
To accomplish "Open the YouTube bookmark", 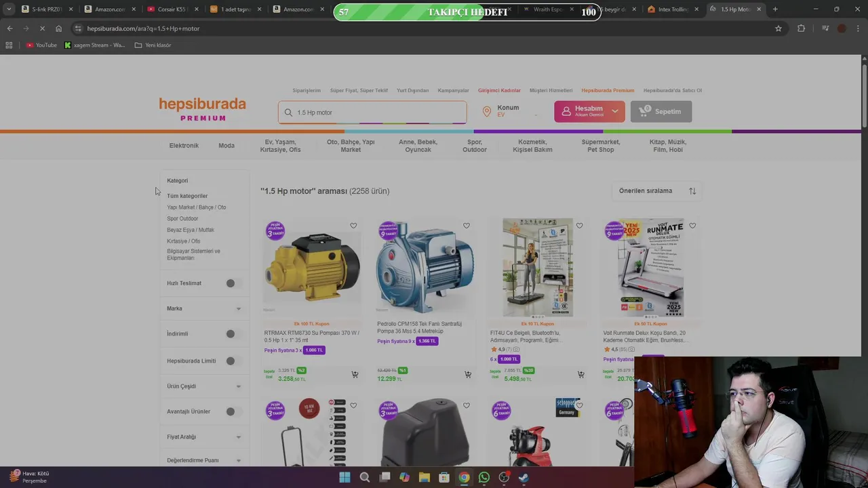I will (41, 45).
